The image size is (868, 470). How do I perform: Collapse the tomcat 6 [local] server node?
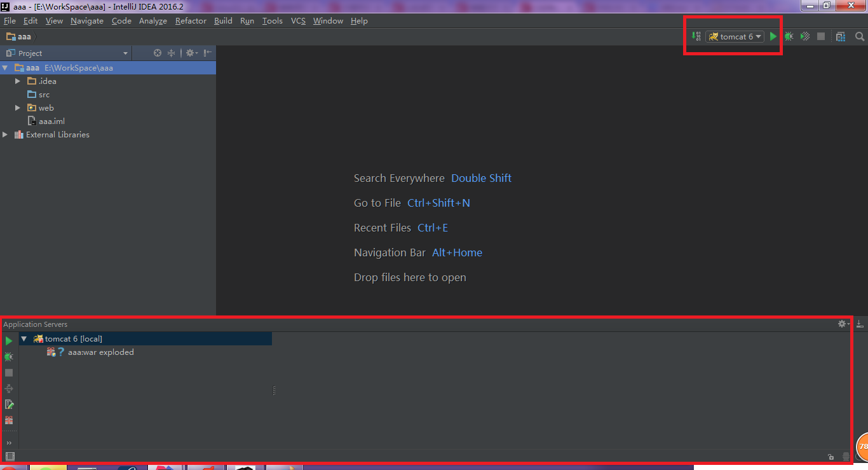[x=24, y=338]
